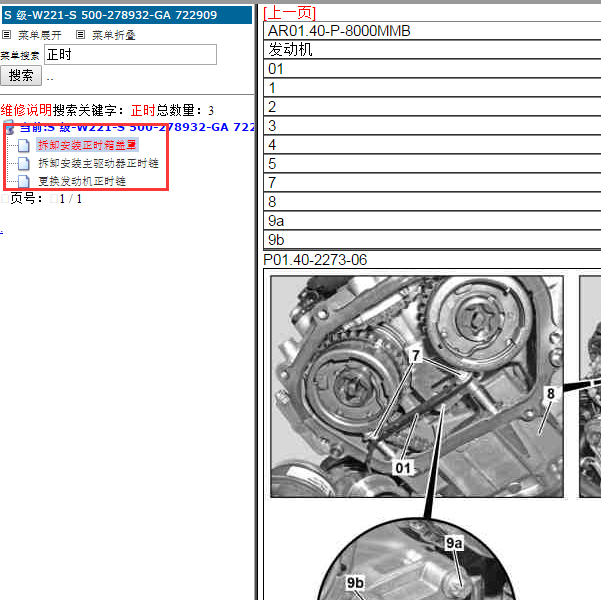Click callout label 7 on engine photo
The image size is (601, 600).
[415, 355]
